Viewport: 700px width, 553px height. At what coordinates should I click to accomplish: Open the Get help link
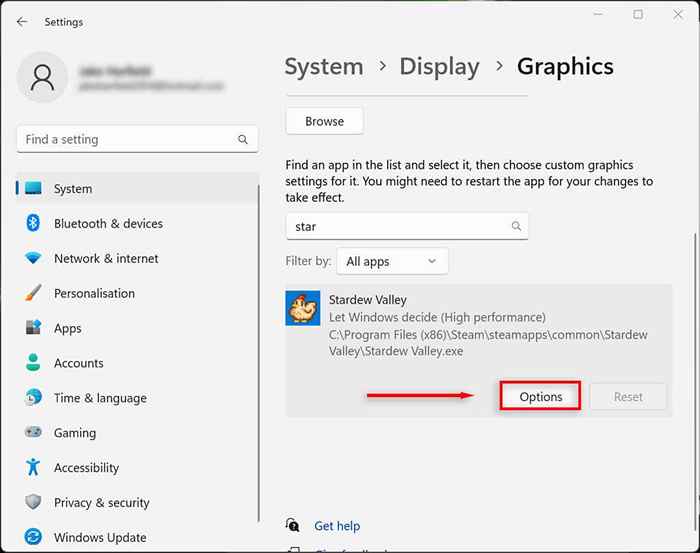click(337, 526)
